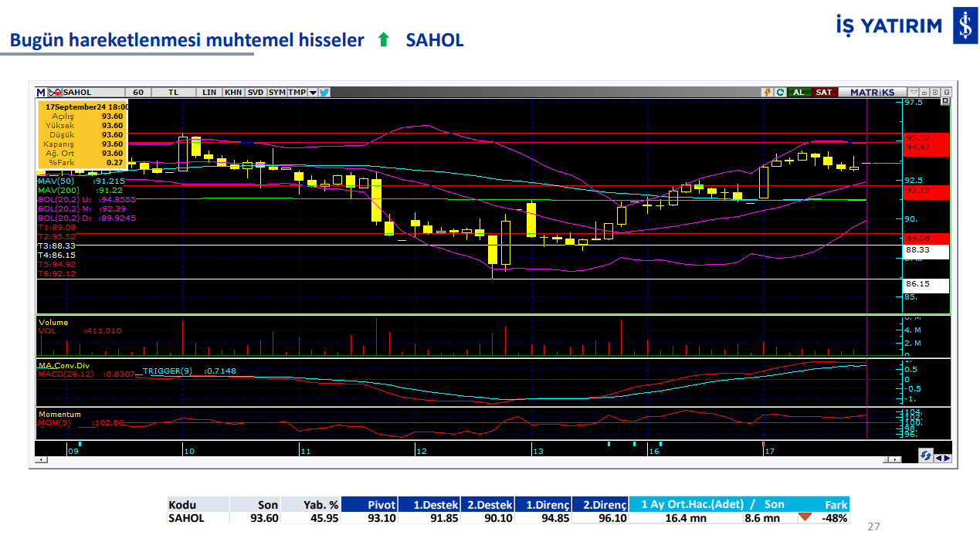Click the left-right arrows icon at bottom-right corner

click(x=943, y=457)
